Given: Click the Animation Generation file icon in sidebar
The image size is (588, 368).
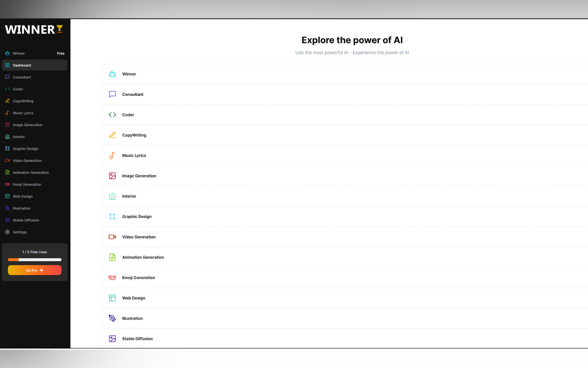Looking at the screenshot, I should coord(8,172).
